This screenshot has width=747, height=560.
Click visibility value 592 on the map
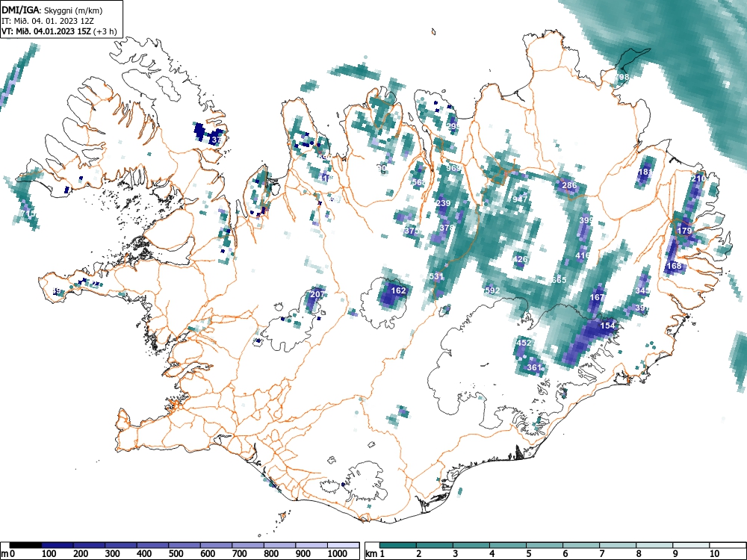pos(492,290)
